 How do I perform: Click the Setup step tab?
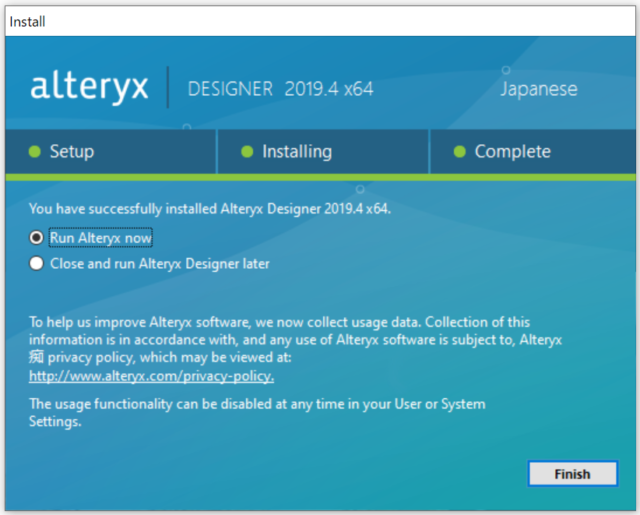[x=111, y=152]
